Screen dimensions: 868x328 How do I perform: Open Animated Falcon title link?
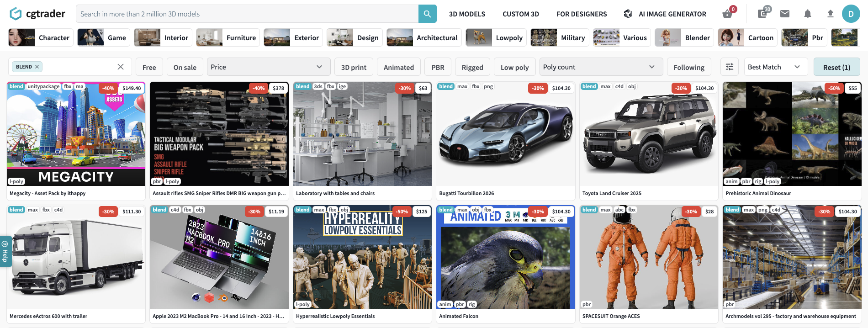point(459,316)
